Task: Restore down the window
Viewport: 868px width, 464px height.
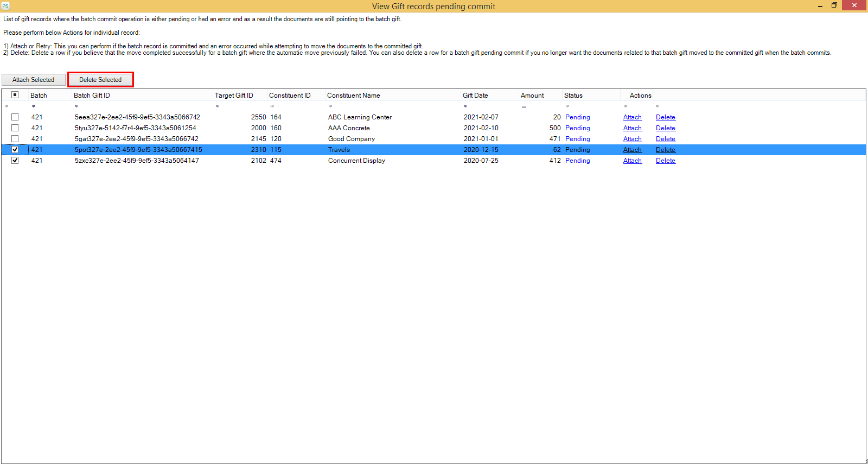Action: [x=834, y=5]
